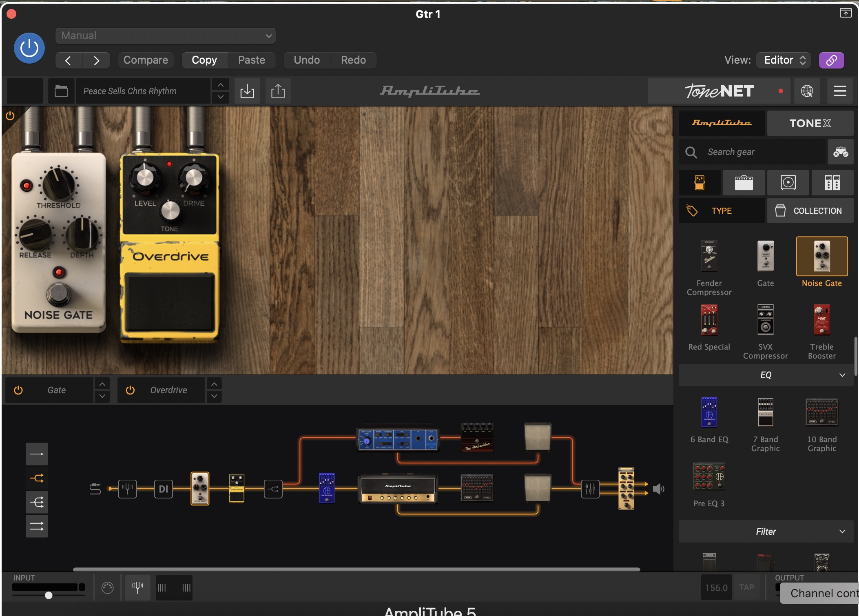Screen dimensions: 859x616
Task: Toggle the stomp view power icon
Action: tap(10, 116)
